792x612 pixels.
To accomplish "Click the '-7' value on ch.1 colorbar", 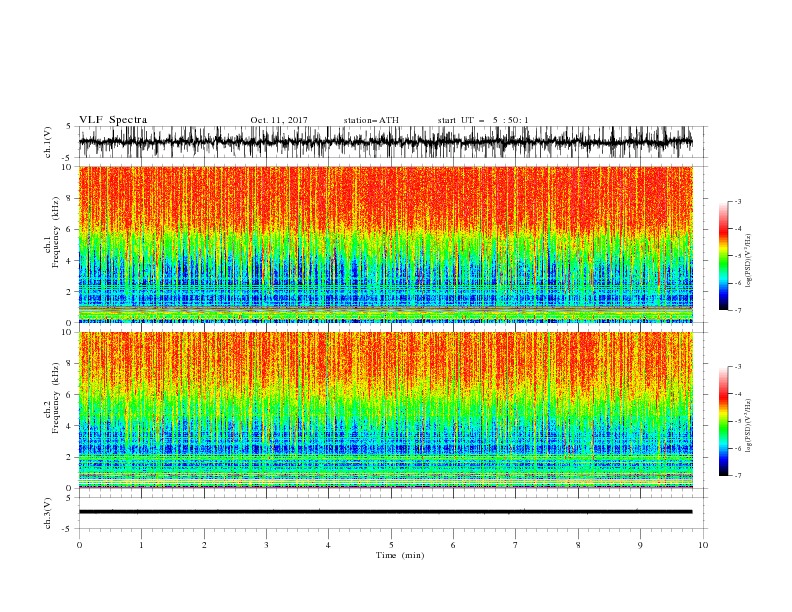I will 737,310.
